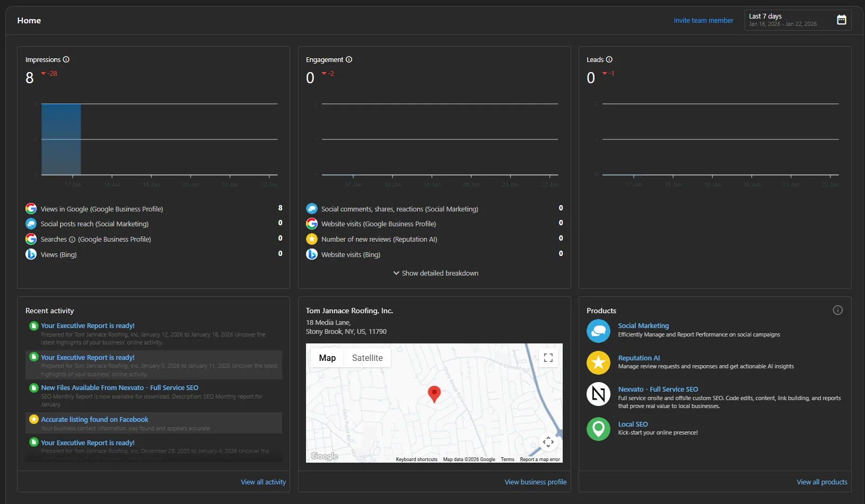Click the map fullscreen icon
This screenshot has width=865, height=504.
click(548, 358)
